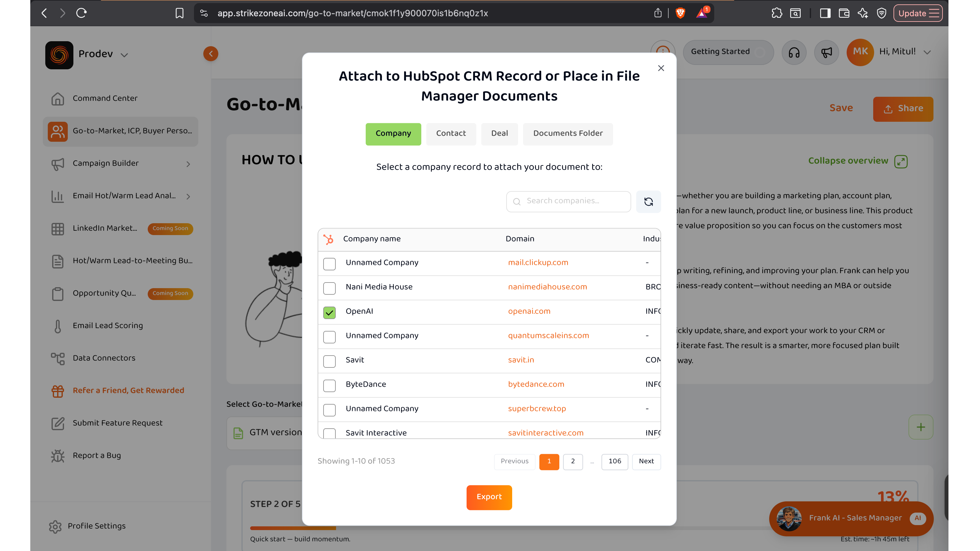The image size is (980, 551).
Task: Select the LinkedIn Market sidebar item
Action: 120,229
